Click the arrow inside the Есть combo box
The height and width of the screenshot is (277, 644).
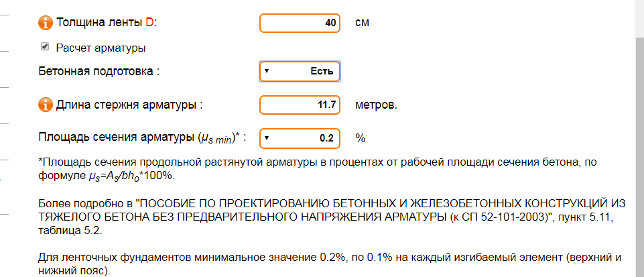267,71
